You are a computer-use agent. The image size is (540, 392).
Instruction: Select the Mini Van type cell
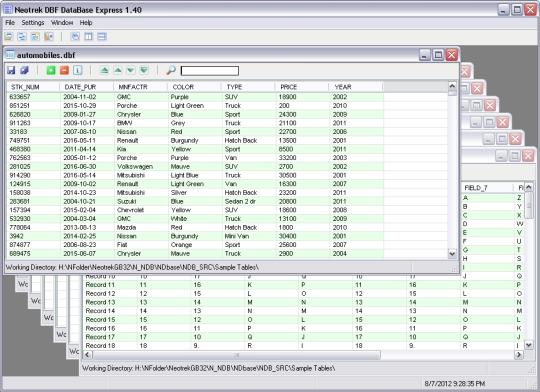click(x=248, y=236)
